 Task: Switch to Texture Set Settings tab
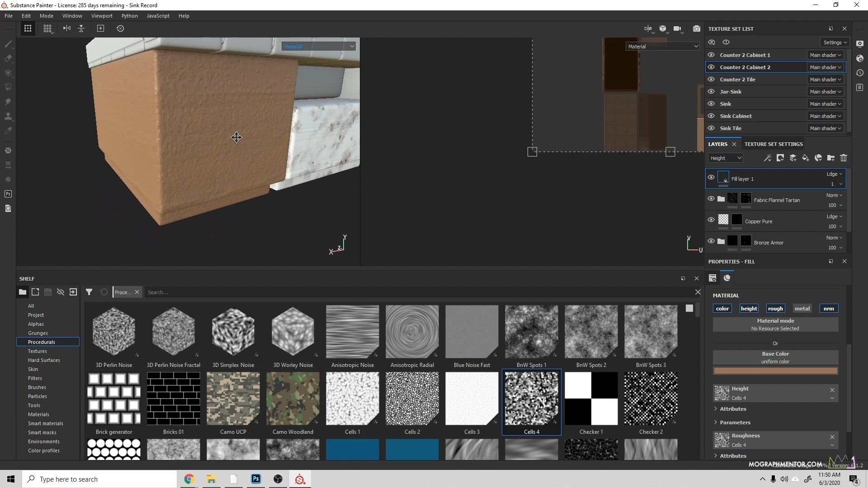[x=774, y=144]
